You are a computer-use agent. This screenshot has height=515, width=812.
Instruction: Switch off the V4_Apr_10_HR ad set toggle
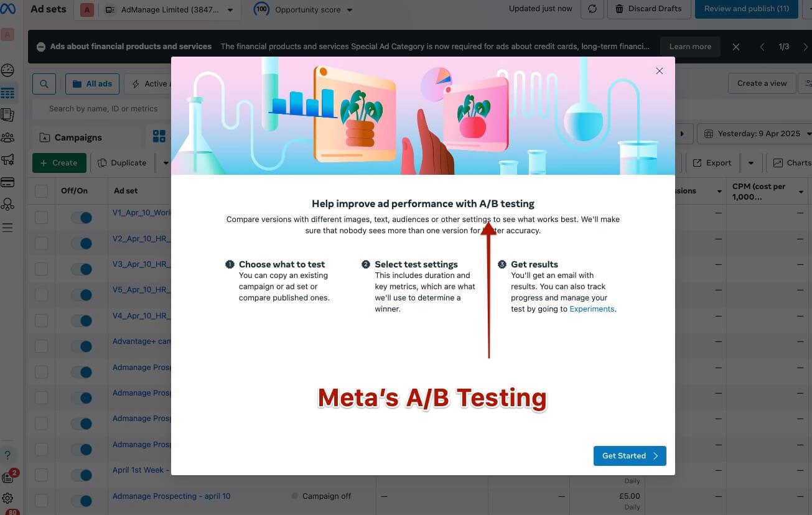pos(81,320)
